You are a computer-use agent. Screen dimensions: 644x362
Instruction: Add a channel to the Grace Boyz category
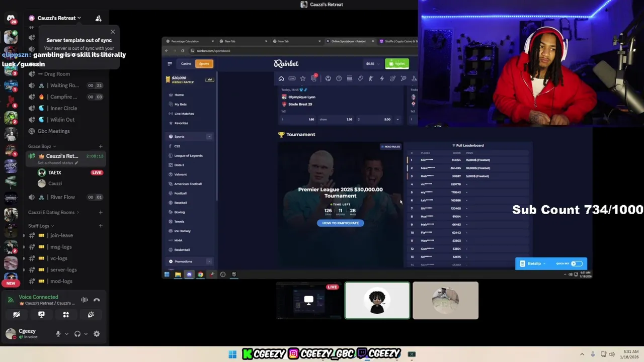(101, 147)
